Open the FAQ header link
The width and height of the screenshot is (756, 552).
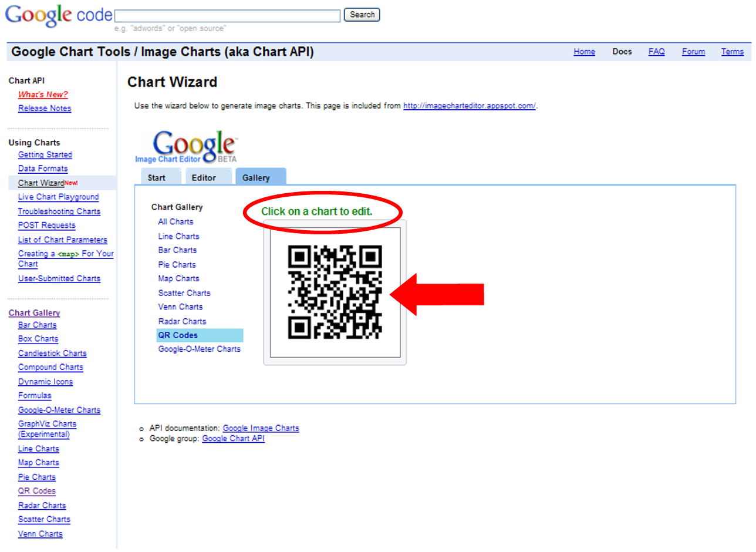(656, 52)
